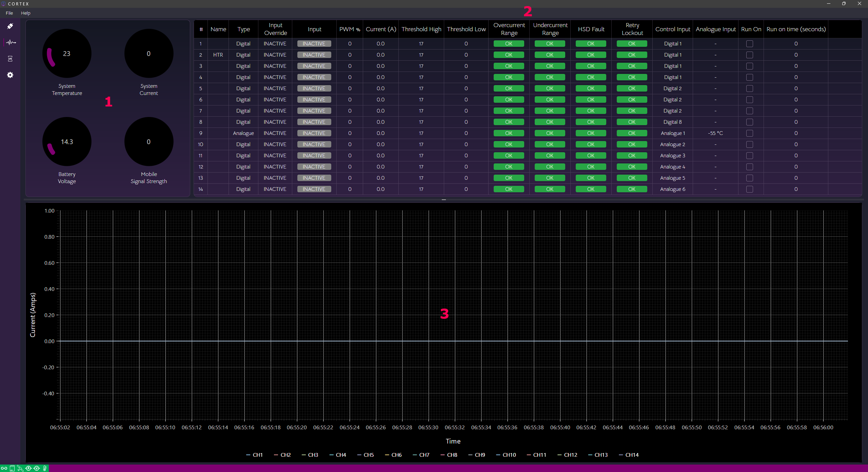This screenshot has width=868, height=472.
Task: Open settings via the gear icon
Action: [x=10, y=75]
